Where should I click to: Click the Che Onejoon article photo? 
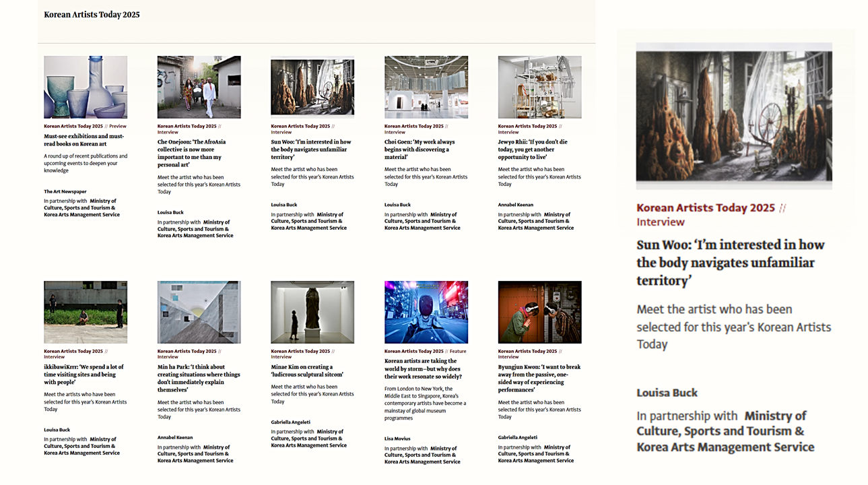point(199,87)
